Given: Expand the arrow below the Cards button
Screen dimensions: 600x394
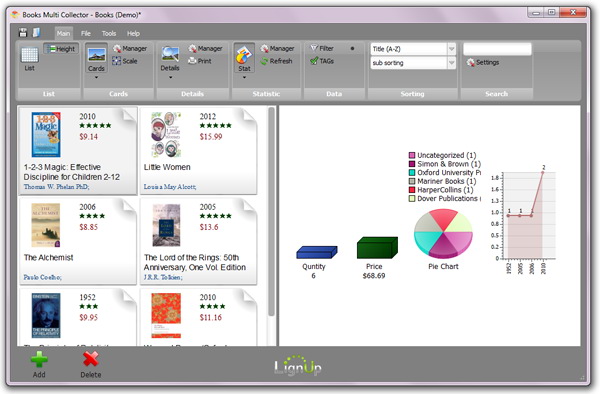Looking at the screenshot, I should (x=96, y=77).
